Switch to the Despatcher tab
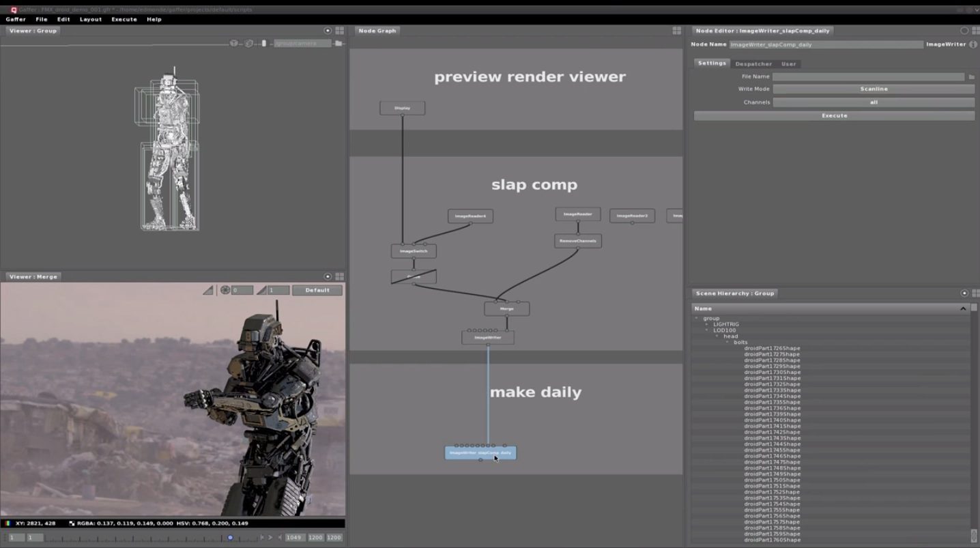Image resolution: width=980 pixels, height=548 pixels. [753, 64]
